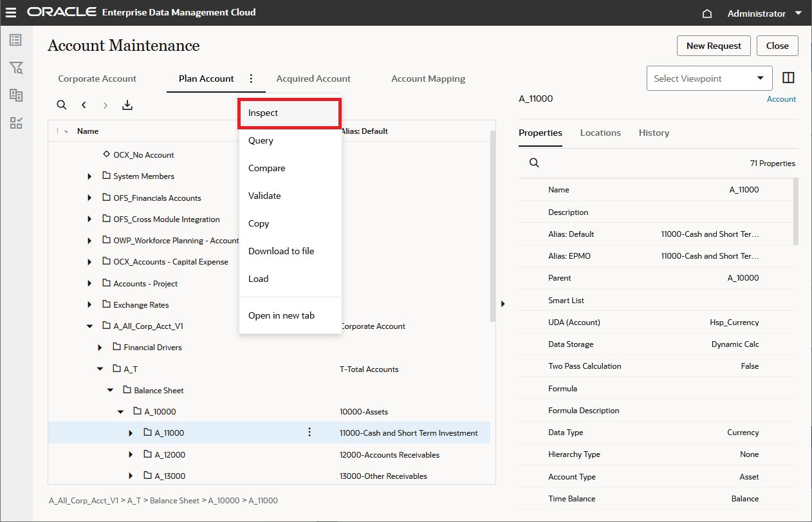812x522 pixels.
Task: Search properties with the magnifier icon
Action: click(x=534, y=163)
